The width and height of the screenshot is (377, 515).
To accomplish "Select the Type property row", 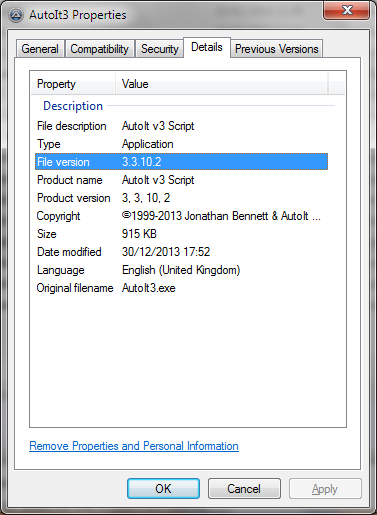I will pyautogui.click(x=181, y=144).
